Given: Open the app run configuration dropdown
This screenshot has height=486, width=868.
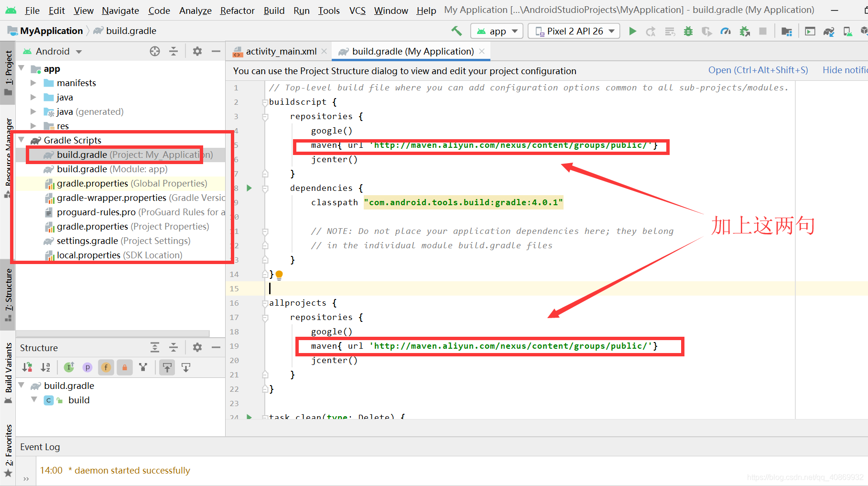Looking at the screenshot, I should point(497,31).
